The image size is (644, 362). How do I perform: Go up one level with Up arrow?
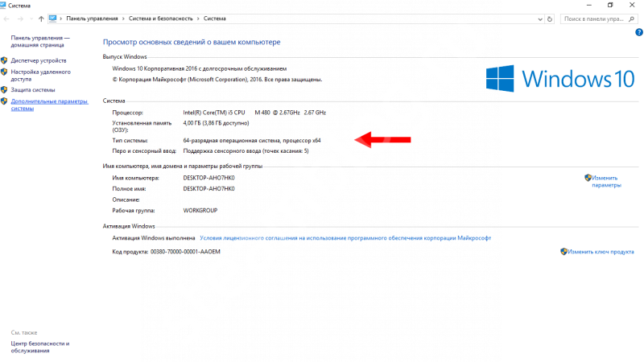[41, 19]
